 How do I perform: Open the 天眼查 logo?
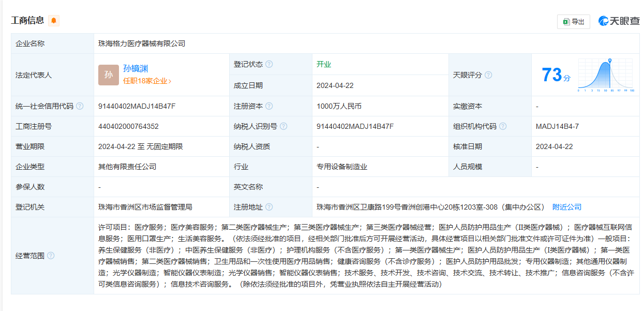tap(619, 21)
